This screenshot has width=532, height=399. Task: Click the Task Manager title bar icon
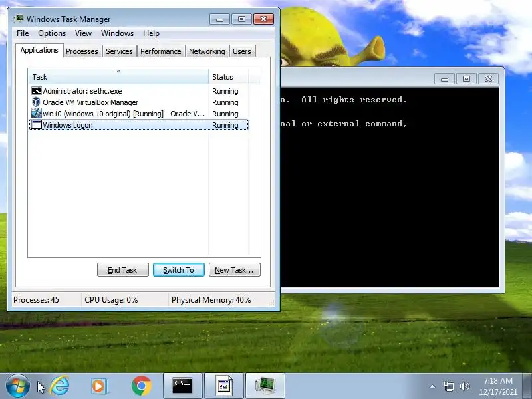(19, 19)
